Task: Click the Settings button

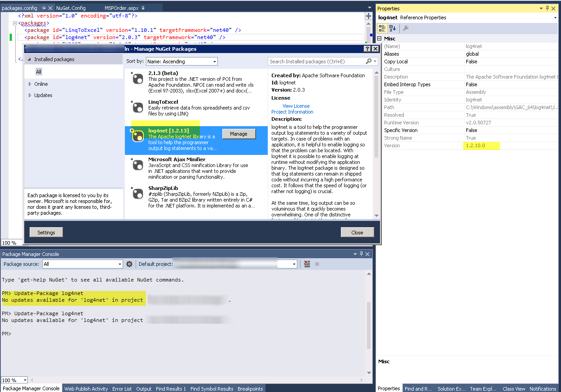Action: click(x=46, y=232)
